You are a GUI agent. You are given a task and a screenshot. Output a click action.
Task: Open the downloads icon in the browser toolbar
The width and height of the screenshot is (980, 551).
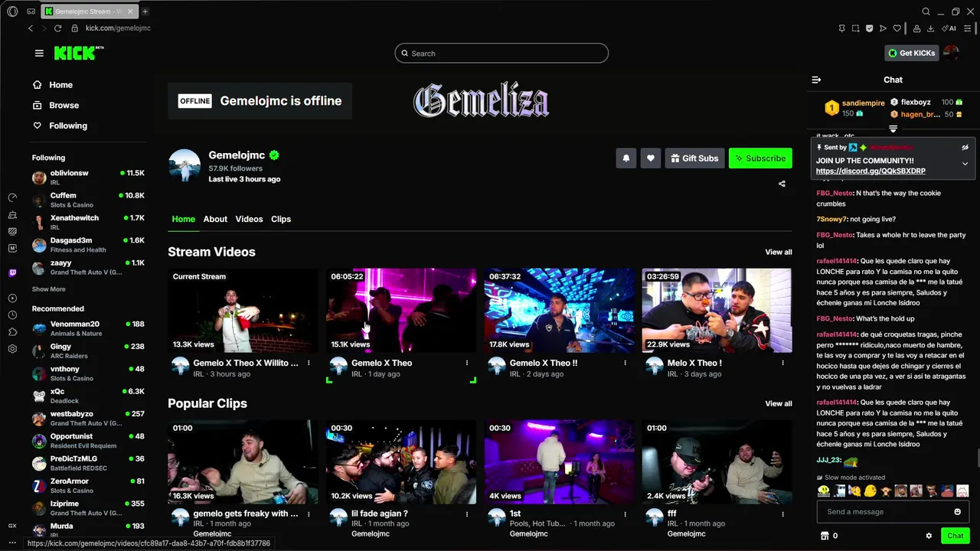(930, 28)
